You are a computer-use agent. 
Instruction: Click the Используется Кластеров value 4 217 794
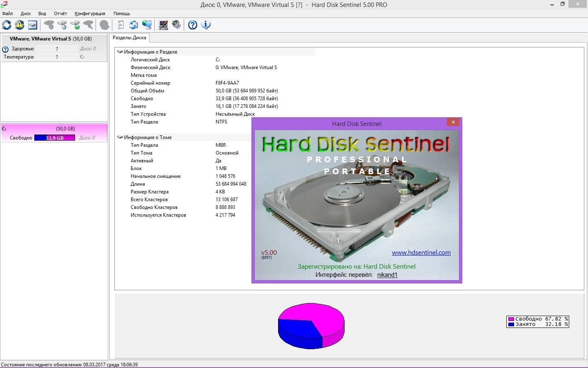point(225,215)
